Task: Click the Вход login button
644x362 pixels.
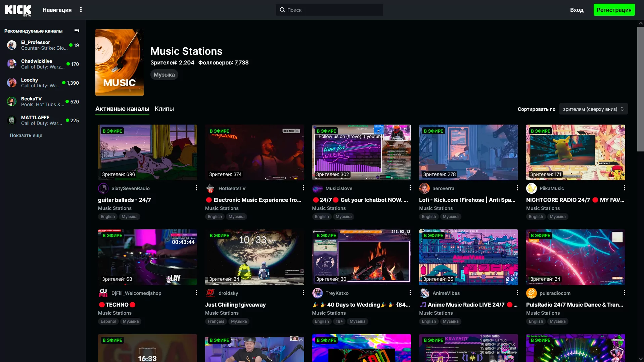Action: click(x=577, y=10)
